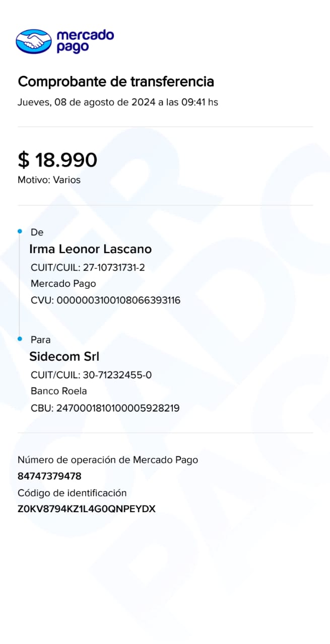Click the transfer date and time line
Viewport: 330px width, 644px height.
(x=118, y=102)
